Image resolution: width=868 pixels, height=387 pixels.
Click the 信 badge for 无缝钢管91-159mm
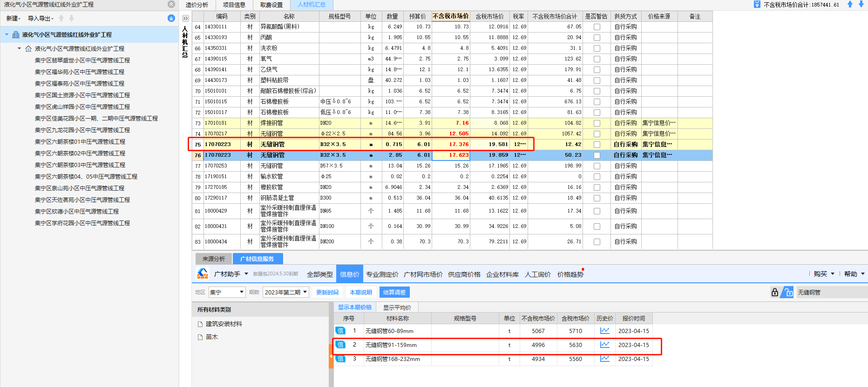(x=341, y=345)
